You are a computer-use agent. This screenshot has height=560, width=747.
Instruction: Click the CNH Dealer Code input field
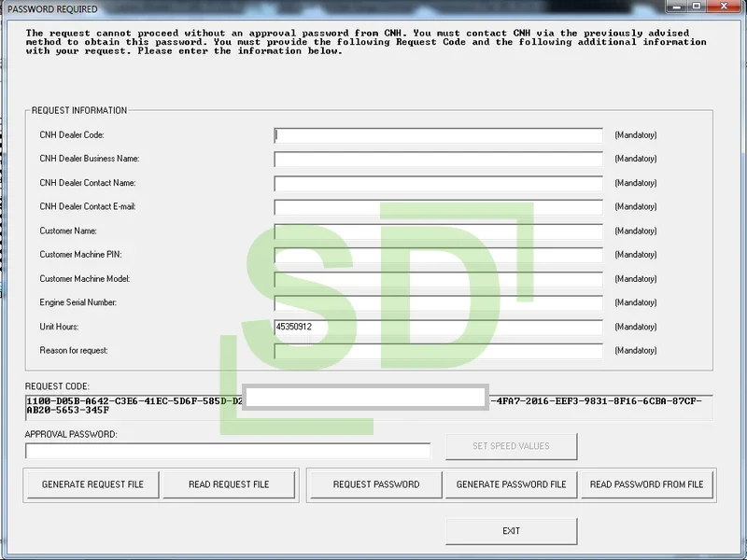click(439, 135)
